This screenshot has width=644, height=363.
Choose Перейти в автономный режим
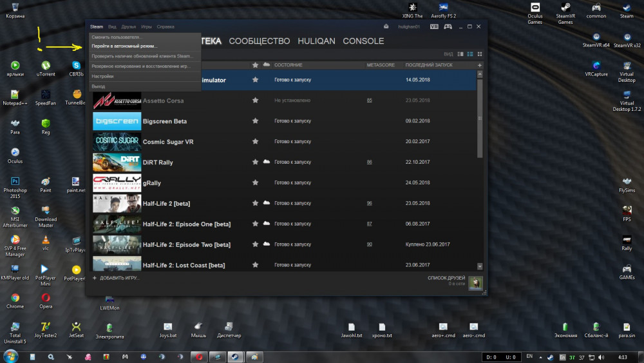pyautogui.click(x=144, y=46)
